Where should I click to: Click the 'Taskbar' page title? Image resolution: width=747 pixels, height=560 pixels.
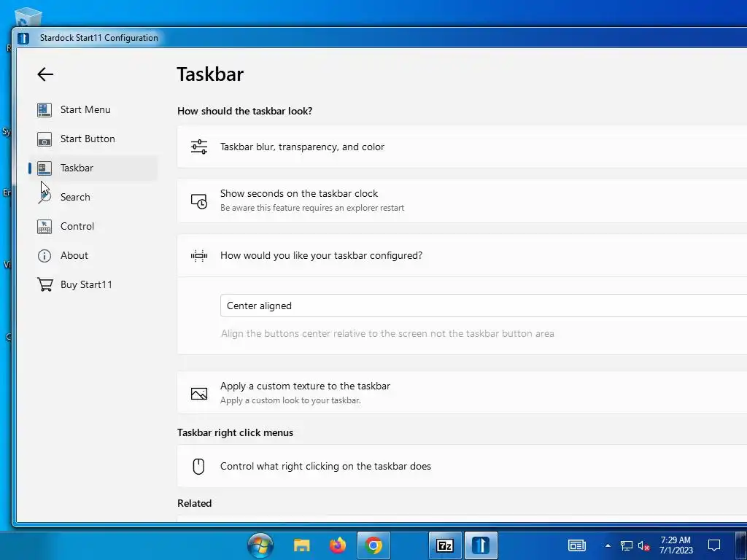210,74
